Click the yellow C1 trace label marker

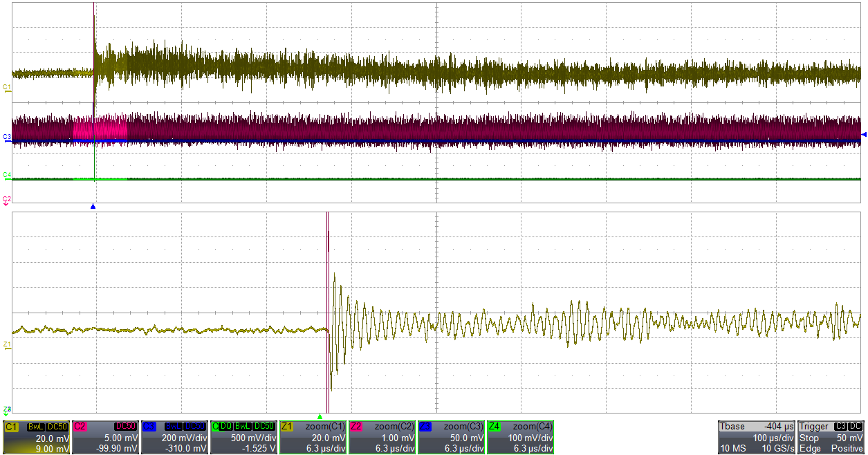(6, 87)
